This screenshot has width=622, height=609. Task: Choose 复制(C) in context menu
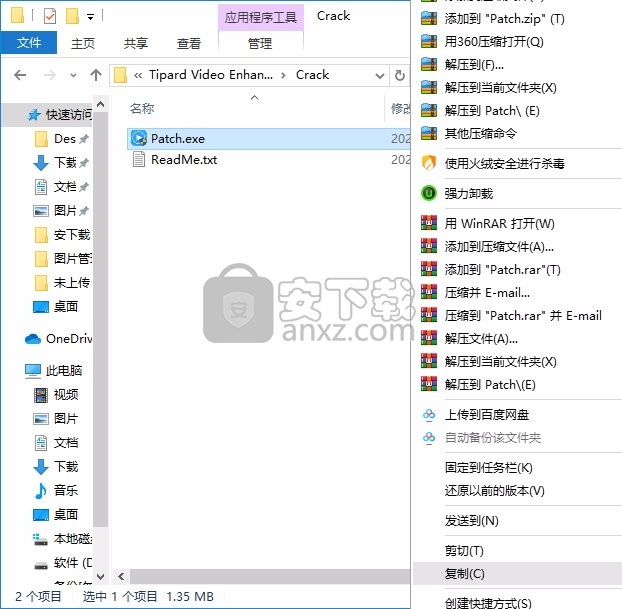coord(517,574)
